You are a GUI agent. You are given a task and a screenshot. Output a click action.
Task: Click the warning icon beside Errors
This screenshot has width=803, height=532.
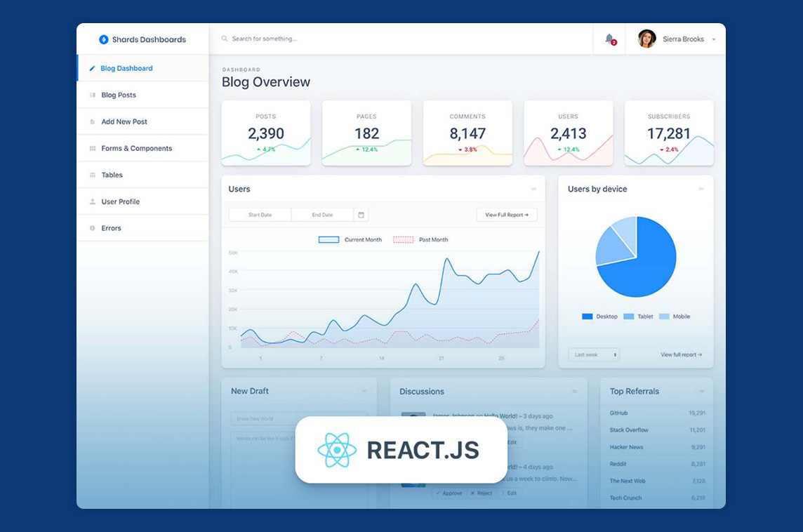click(x=92, y=228)
